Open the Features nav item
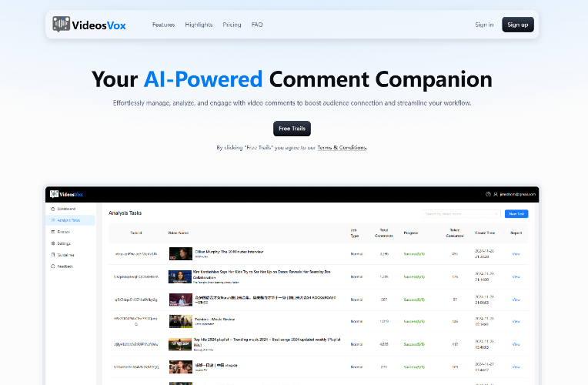Screen dimensions: 588x385 click(x=163, y=25)
